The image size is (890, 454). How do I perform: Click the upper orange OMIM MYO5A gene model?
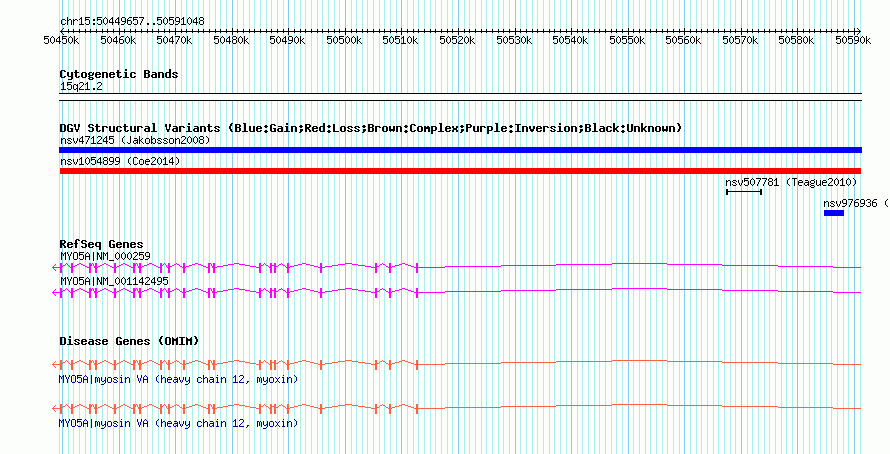[x=457, y=364]
